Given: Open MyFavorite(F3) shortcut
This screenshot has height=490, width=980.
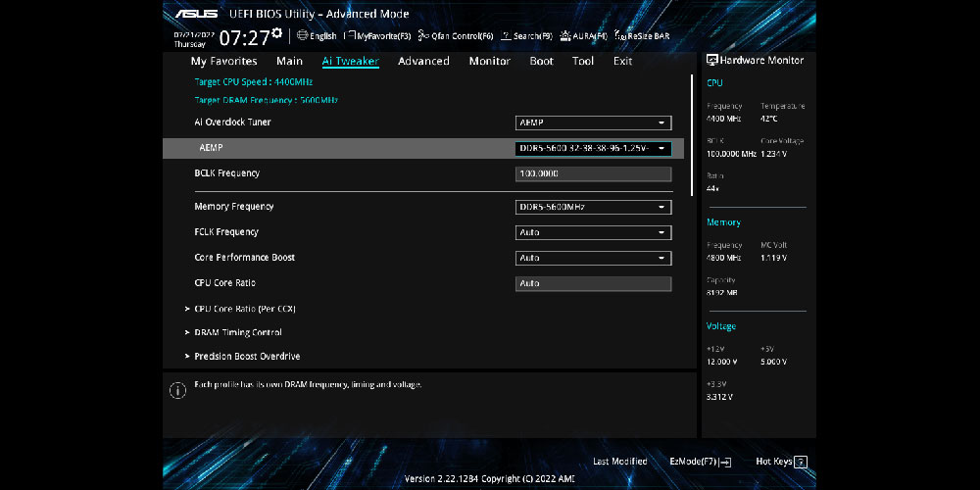Looking at the screenshot, I should click(378, 36).
